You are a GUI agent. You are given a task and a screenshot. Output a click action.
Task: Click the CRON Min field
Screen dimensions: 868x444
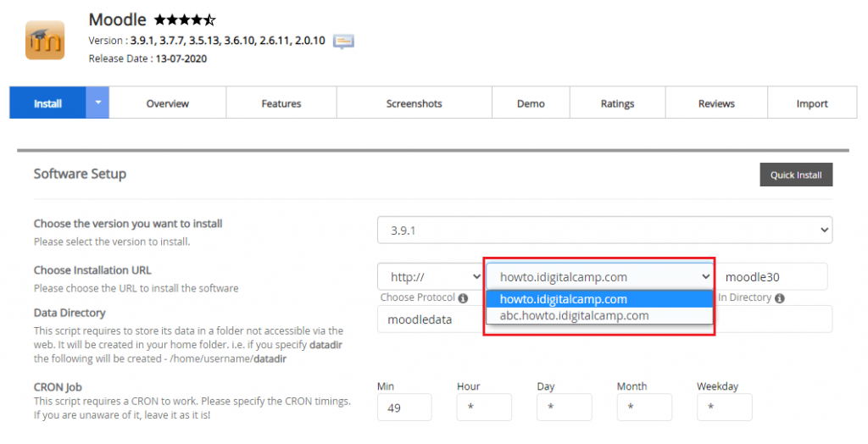click(404, 408)
